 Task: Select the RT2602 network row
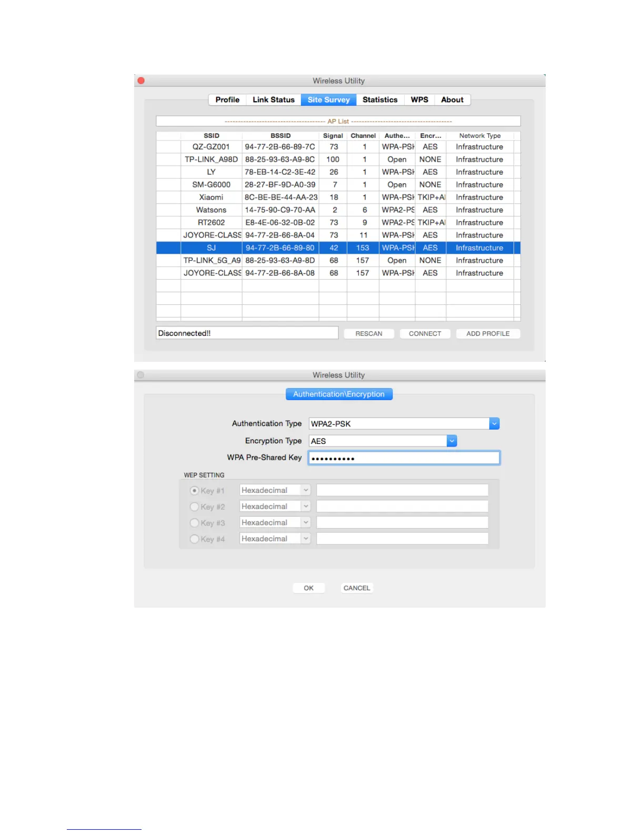[338, 223]
